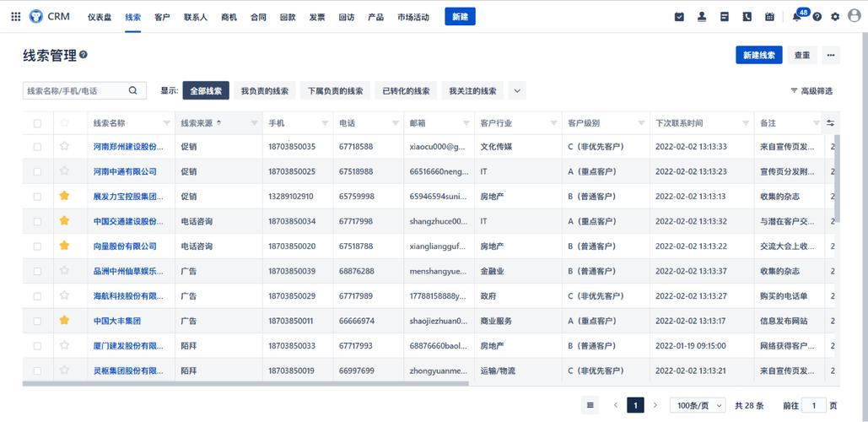This screenshot has width=868, height=422.
Task: Click the go-to page number input
Action: click(814, 405)
